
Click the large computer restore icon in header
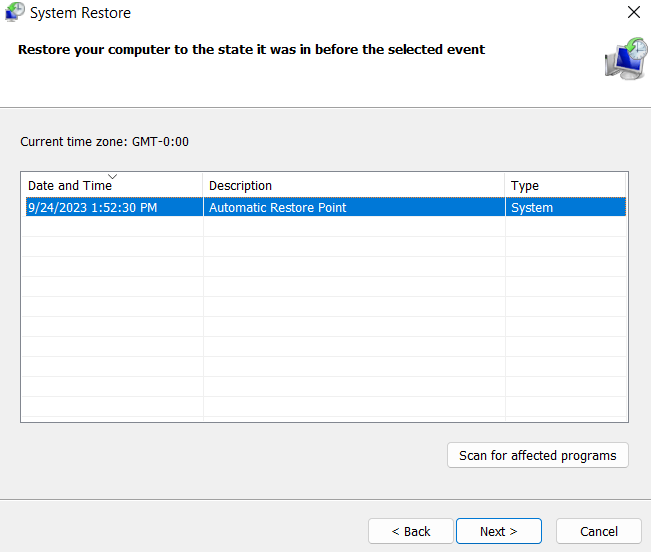[625, 59]
